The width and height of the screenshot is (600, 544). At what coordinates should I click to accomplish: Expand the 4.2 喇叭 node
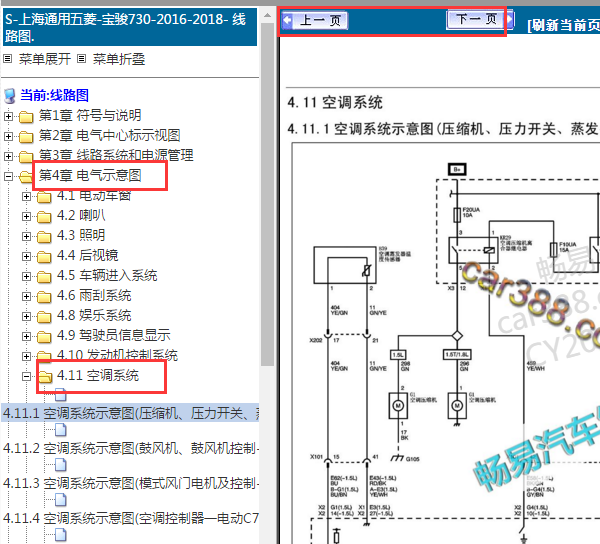point(26,216)
